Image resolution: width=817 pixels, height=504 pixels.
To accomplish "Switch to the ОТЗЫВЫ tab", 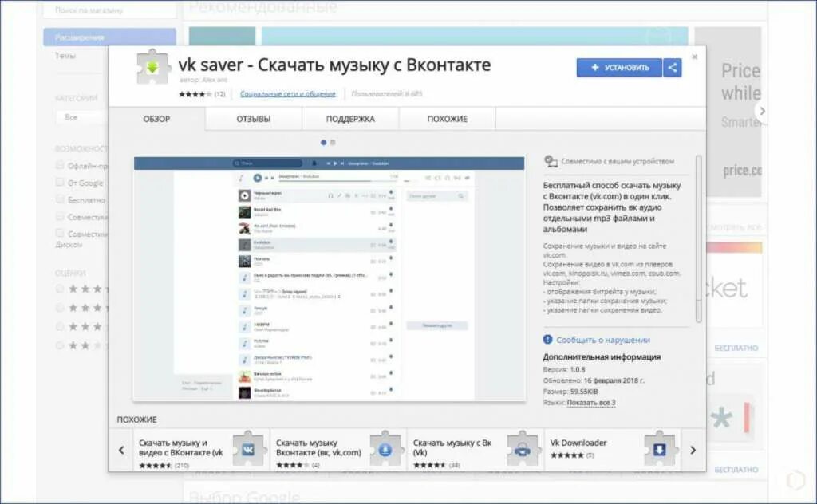I will (x=254, y=119).
